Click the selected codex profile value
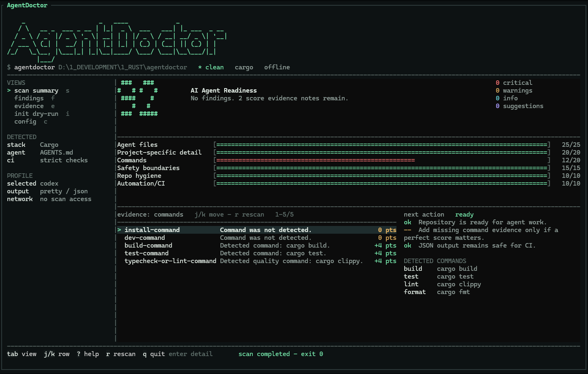 (x=49, y=184)
